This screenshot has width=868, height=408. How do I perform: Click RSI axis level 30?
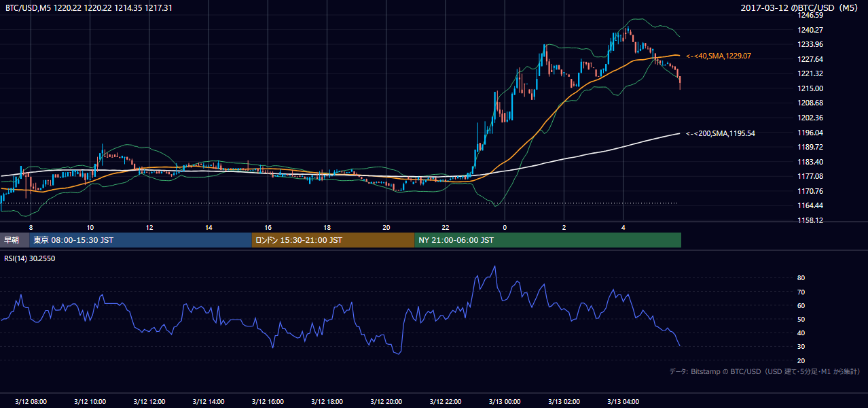[801, 346]
